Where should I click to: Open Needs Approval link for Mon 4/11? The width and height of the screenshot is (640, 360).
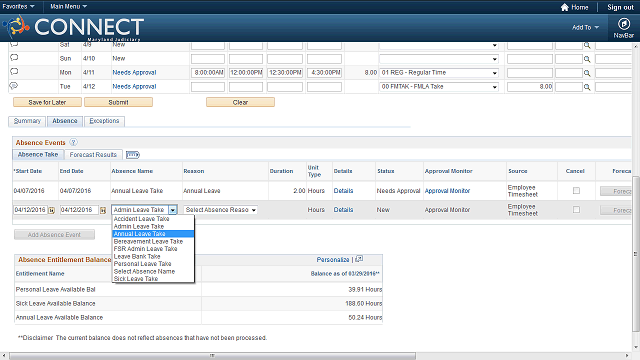click(134, 72)
